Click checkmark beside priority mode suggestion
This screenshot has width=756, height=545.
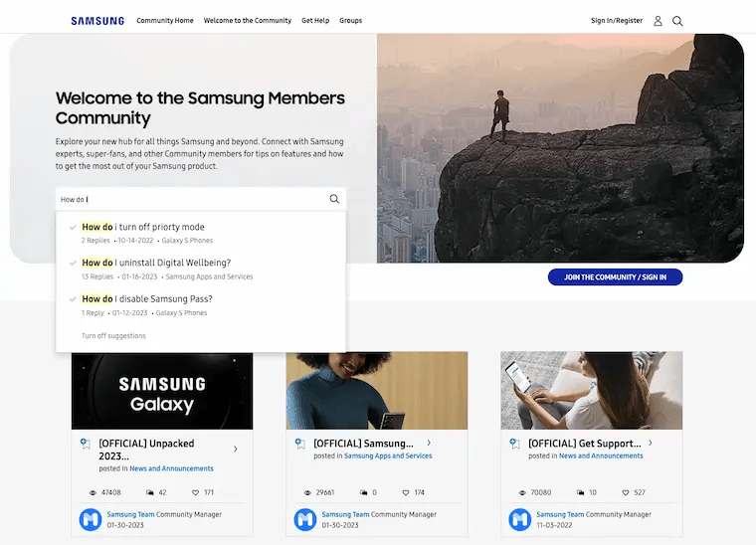point(73,227)
